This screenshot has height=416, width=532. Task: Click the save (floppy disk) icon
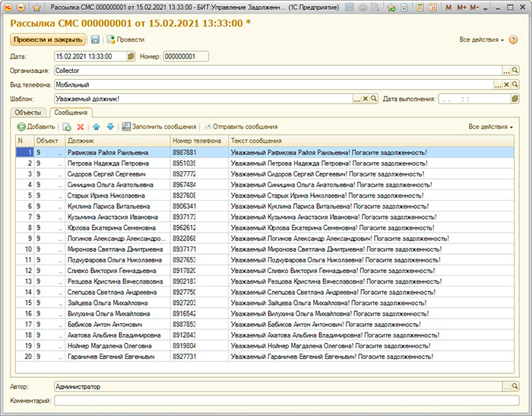click(95, 39)
